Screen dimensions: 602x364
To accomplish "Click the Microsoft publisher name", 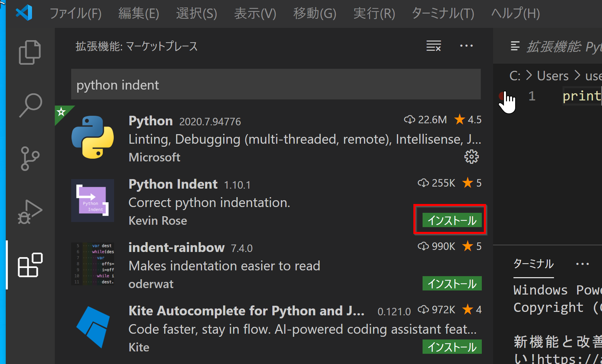I will pyautogui.click(x=154, y=157).
